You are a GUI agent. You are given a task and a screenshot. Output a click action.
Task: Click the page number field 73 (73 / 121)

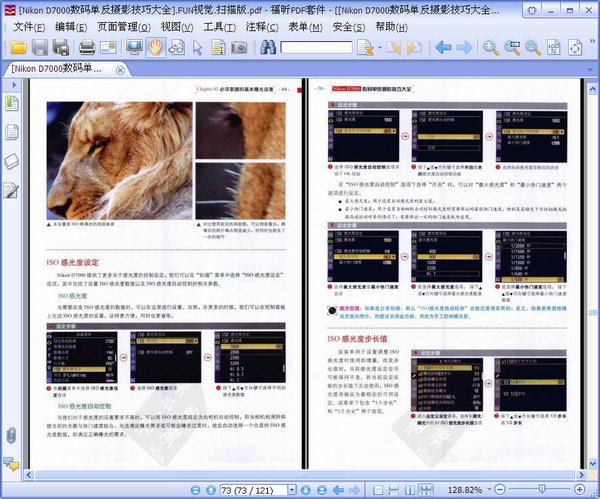[254, 490]
